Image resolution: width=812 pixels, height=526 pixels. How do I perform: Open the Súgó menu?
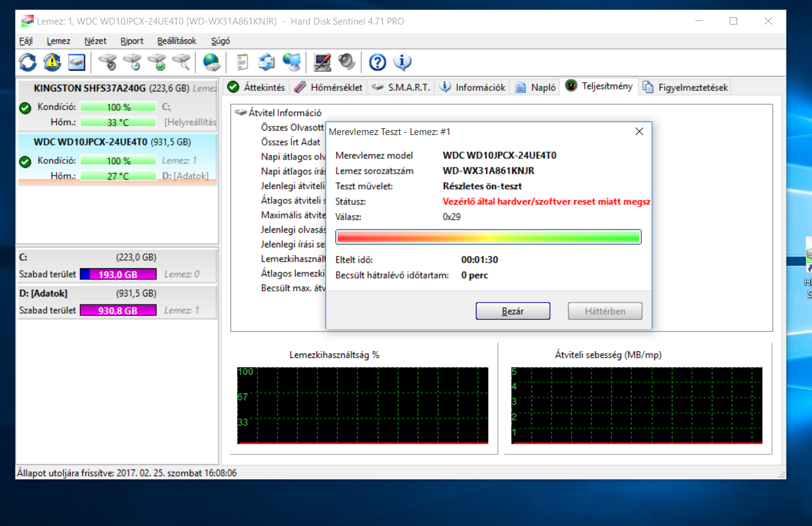[221, 41]
